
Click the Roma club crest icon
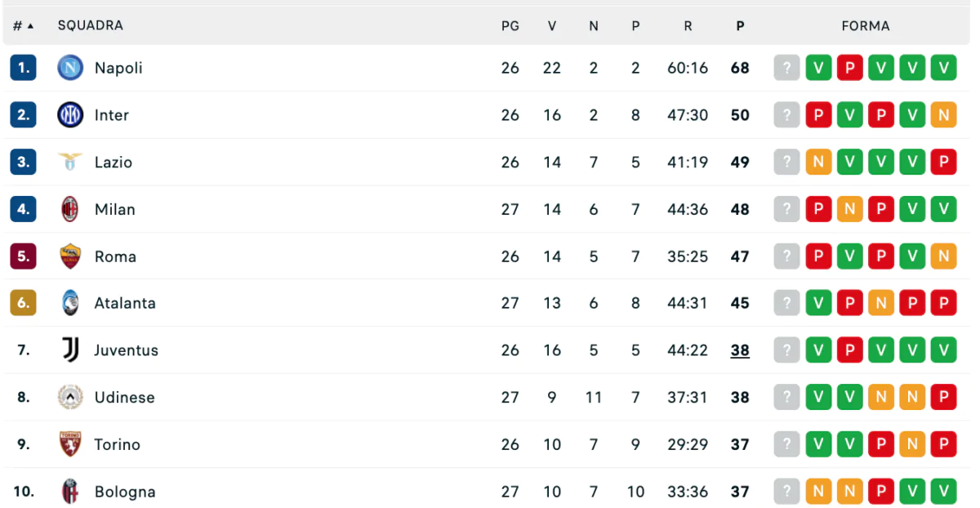point(70,256)
